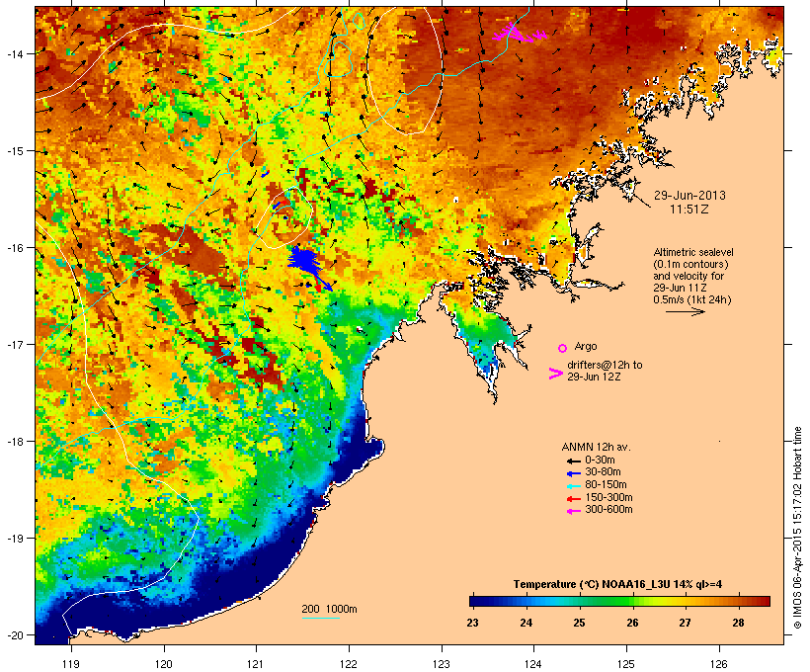Click the '200 1000m' isobath label
Image resolution: width=810 pixels, height=672 pixels.
[329, 609]
